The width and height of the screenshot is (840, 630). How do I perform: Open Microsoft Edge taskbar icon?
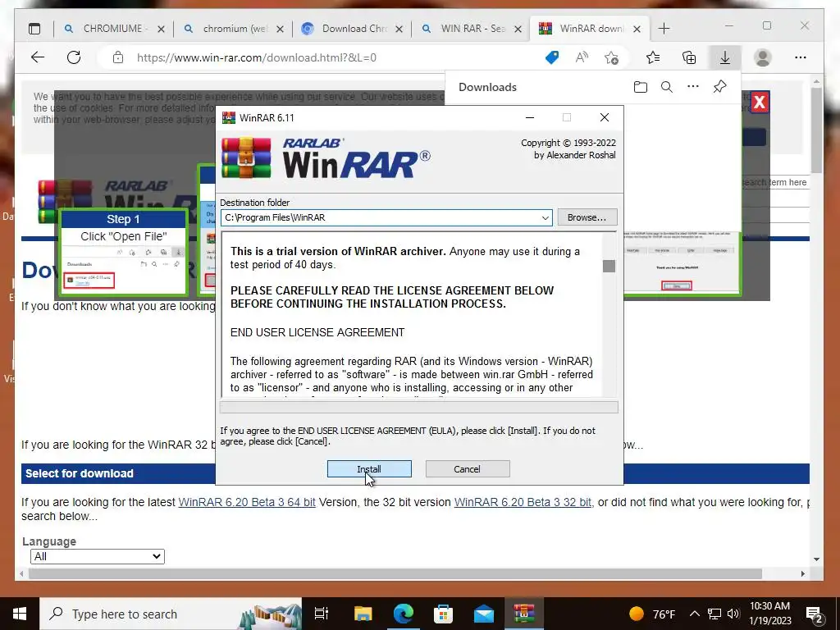pyautogui.click(x=404, y=614)
